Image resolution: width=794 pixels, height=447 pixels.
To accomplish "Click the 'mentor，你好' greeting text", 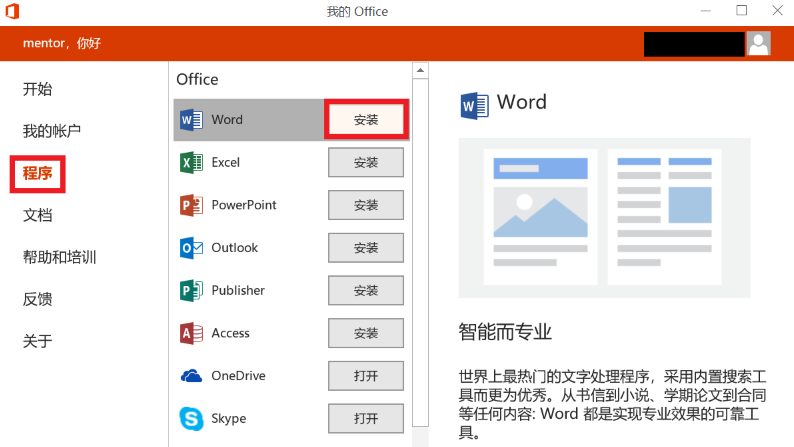I will 62,44.
